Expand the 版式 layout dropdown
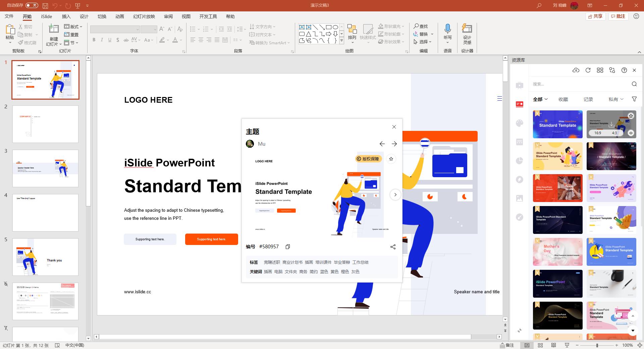The width and height of the screenshot is (644, 349). pyautogui.click(x=73, y=27)
